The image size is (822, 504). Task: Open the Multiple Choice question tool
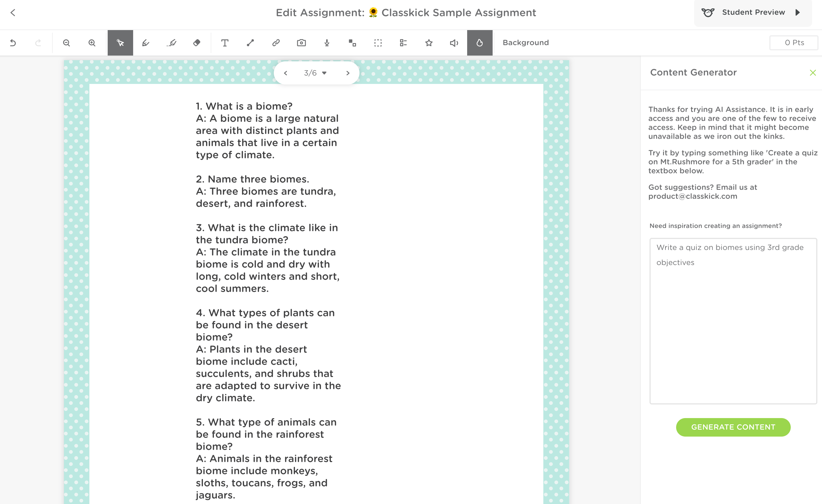[x=403, y=43]
